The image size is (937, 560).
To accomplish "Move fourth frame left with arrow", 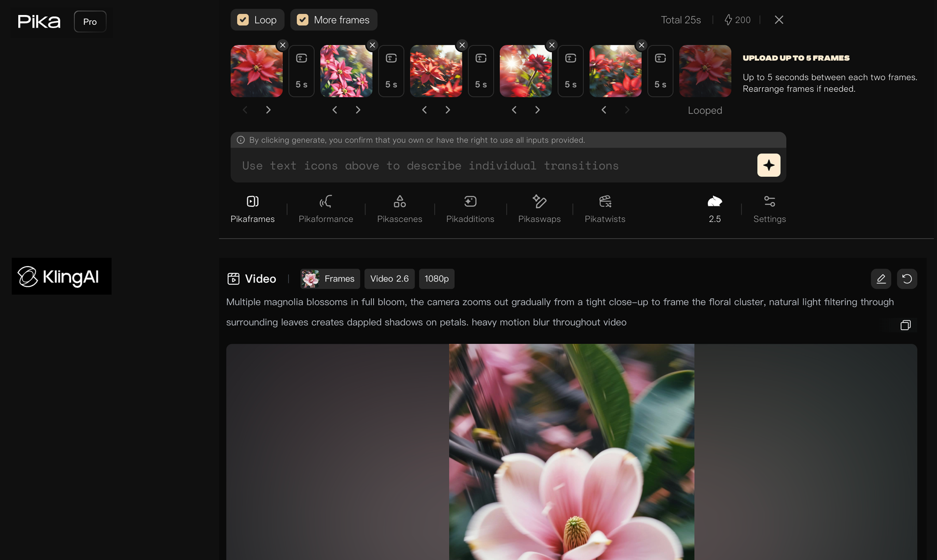I will pyautogui.click(x=514, y=110).
